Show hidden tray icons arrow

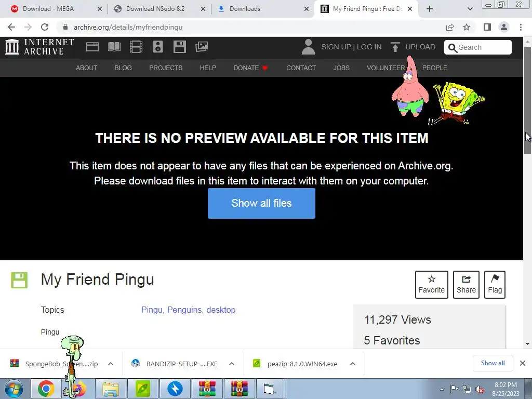[x=442, y=389]
